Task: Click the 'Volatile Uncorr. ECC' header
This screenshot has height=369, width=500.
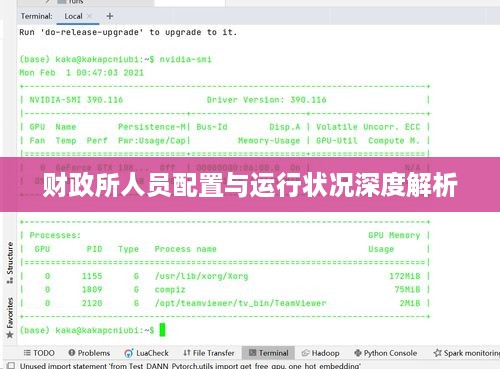Action: [x=368, y=127]
